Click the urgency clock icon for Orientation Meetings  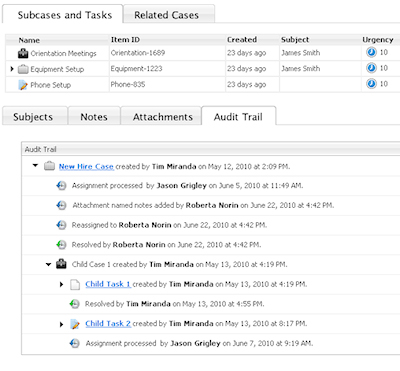371,52
